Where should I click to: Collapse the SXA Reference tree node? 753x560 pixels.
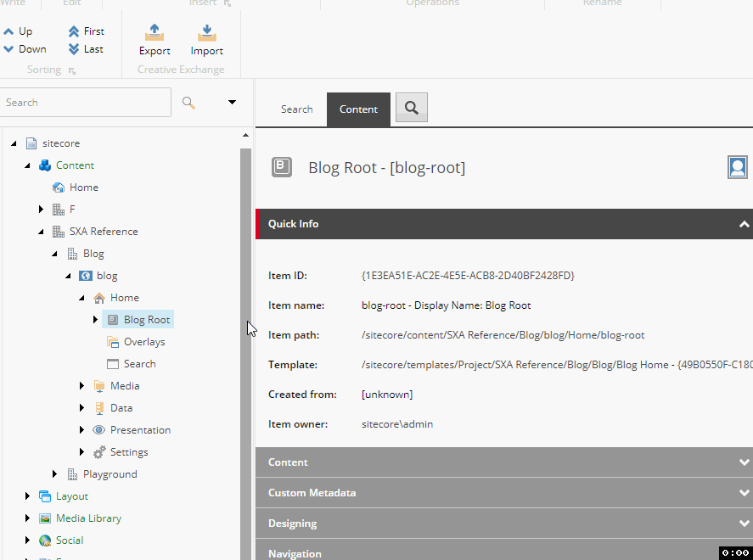point(40,231)
